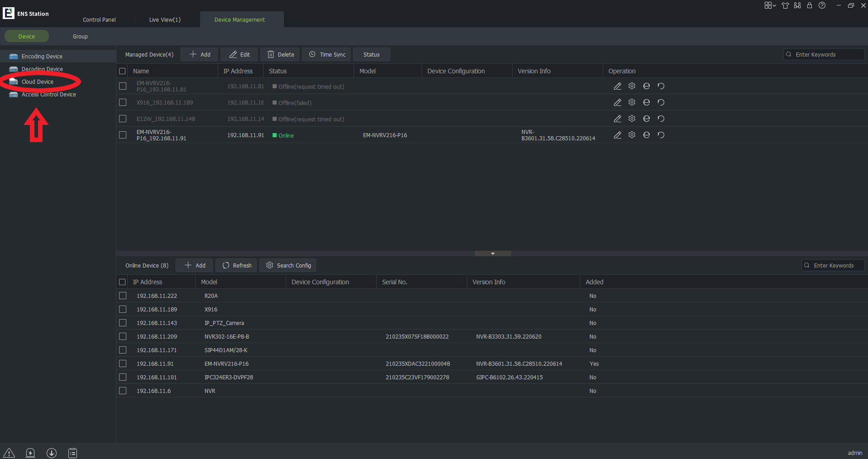Click the browser 'e' icon for E12W_192.168.11.148
Image resolution: width=868 pixels, height=459 pixels.
(646, 118)
